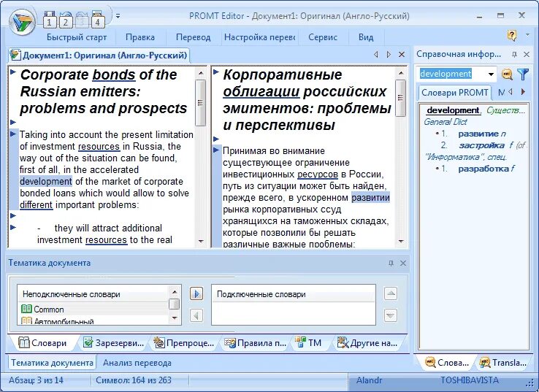Select the Документ1: Оригинал document tab
The image size is (539, 392).
[99, 55]
